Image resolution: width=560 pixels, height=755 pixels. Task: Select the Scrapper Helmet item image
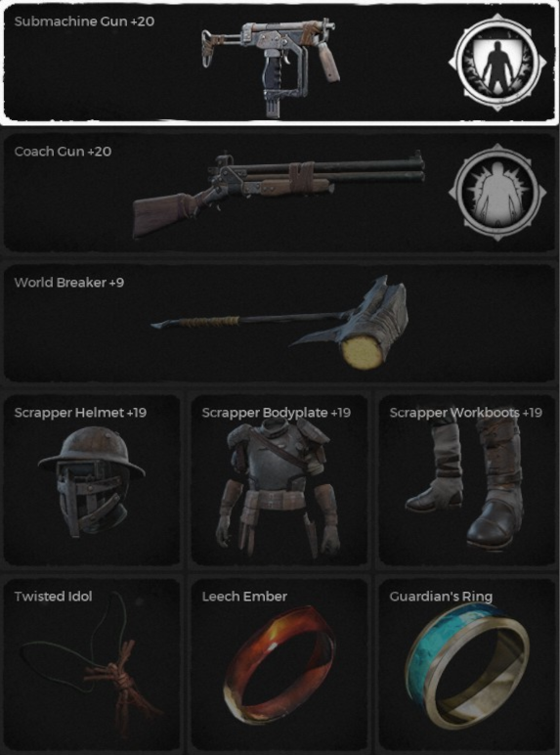92,482
